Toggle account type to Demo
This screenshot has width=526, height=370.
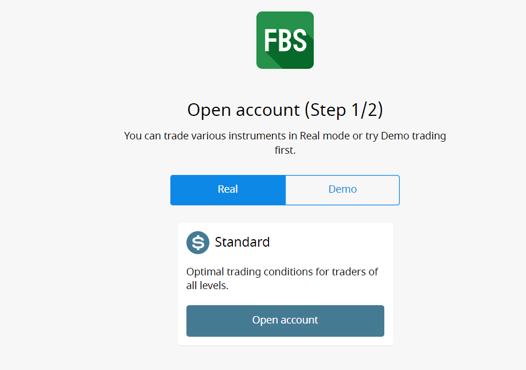pyautogui.click(x=343, y=190)
